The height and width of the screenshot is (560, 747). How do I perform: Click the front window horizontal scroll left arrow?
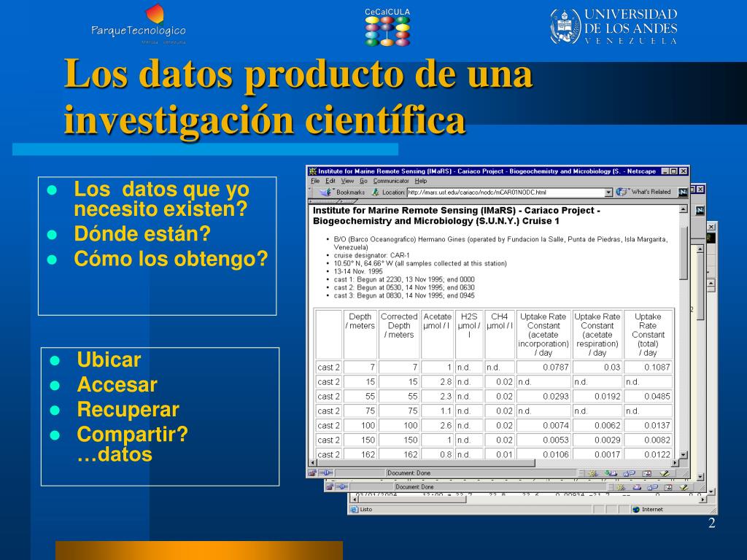313,462
